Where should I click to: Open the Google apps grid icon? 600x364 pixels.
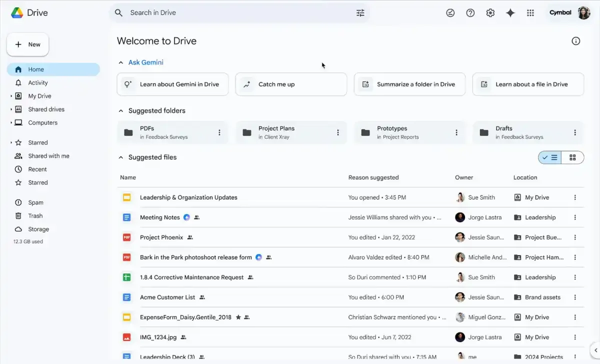(530, 13)
